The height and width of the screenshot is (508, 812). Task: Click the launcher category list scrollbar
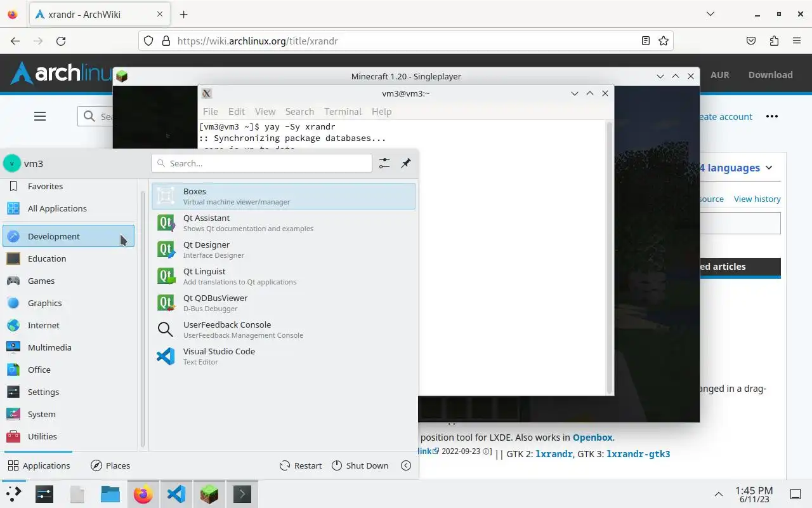[x=143, y=317]
